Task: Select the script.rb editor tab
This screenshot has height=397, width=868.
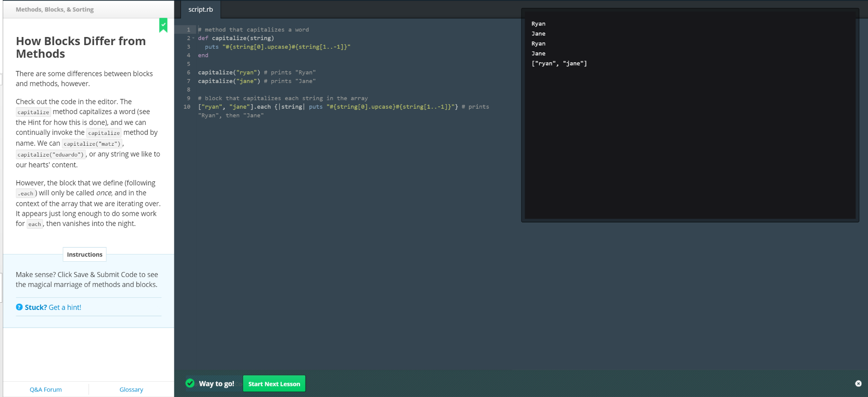Action: [x=201, y=9]
